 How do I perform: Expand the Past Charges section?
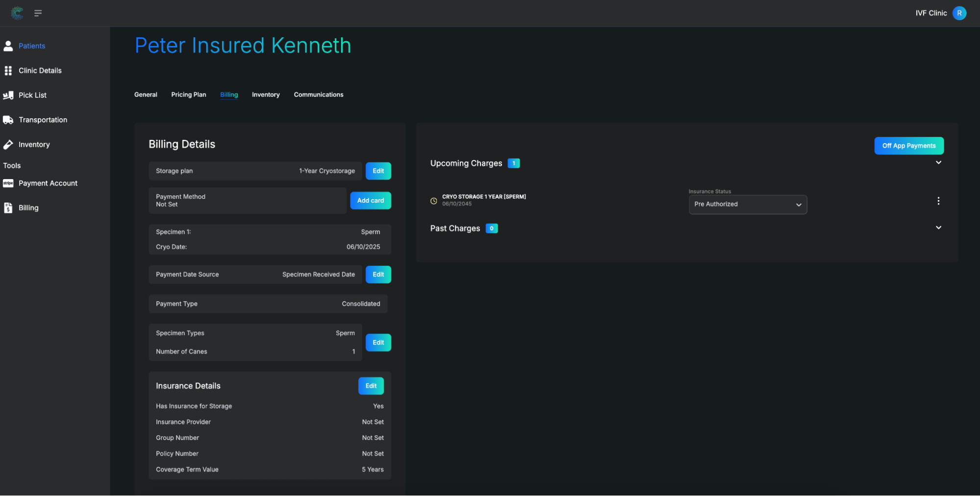(938, 228)
